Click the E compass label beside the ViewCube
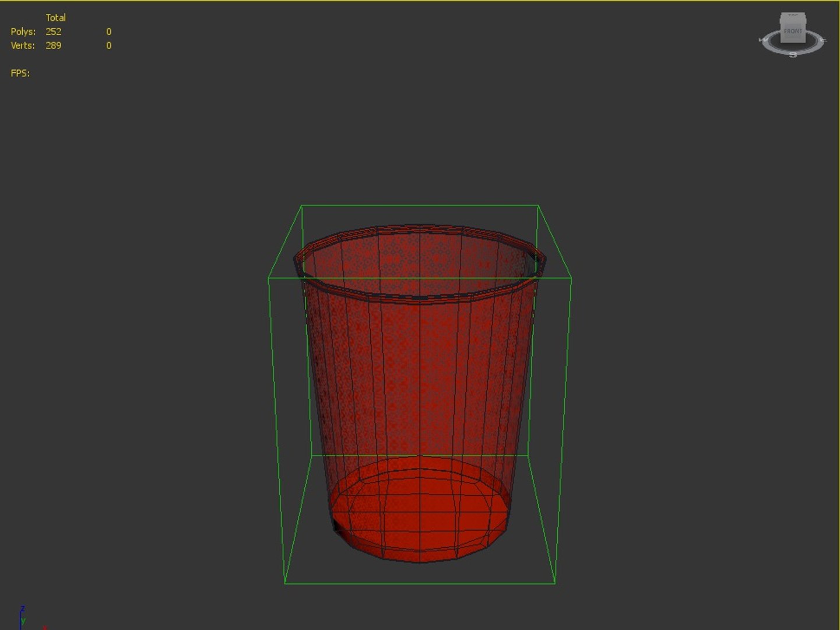The image size is (840, 630). click(x=823, y=40)
